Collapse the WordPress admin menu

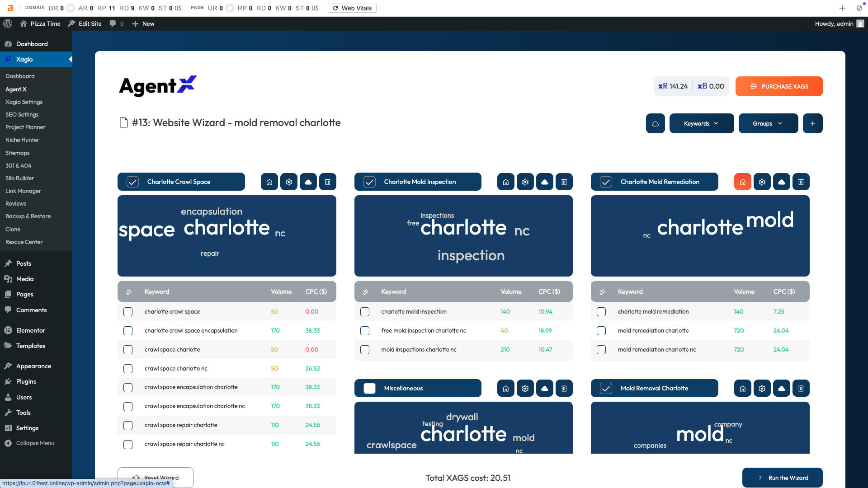(30, 443)
